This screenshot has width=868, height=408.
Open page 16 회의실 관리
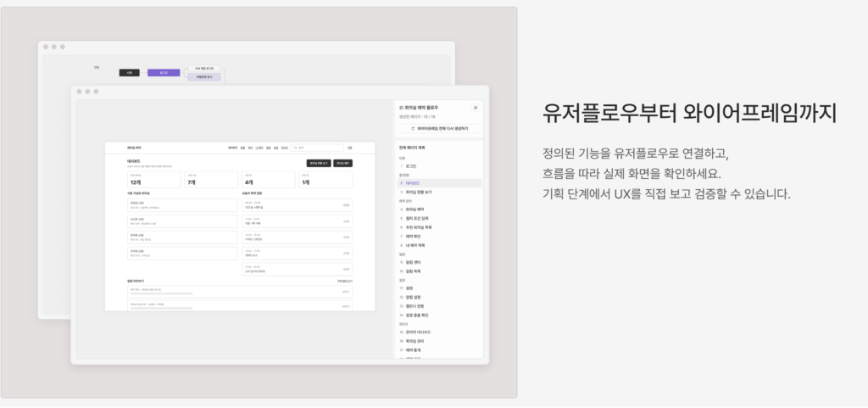(x=440, y=341)
